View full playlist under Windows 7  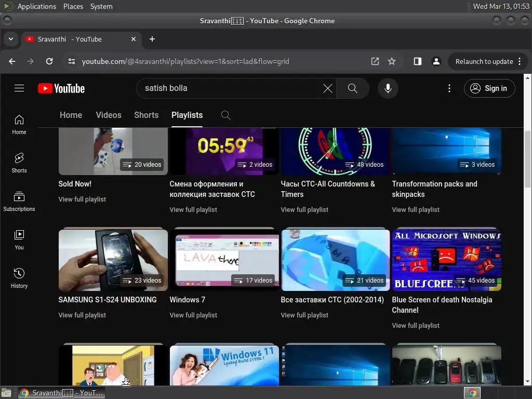pyautogui.click(x=193, y=315)
